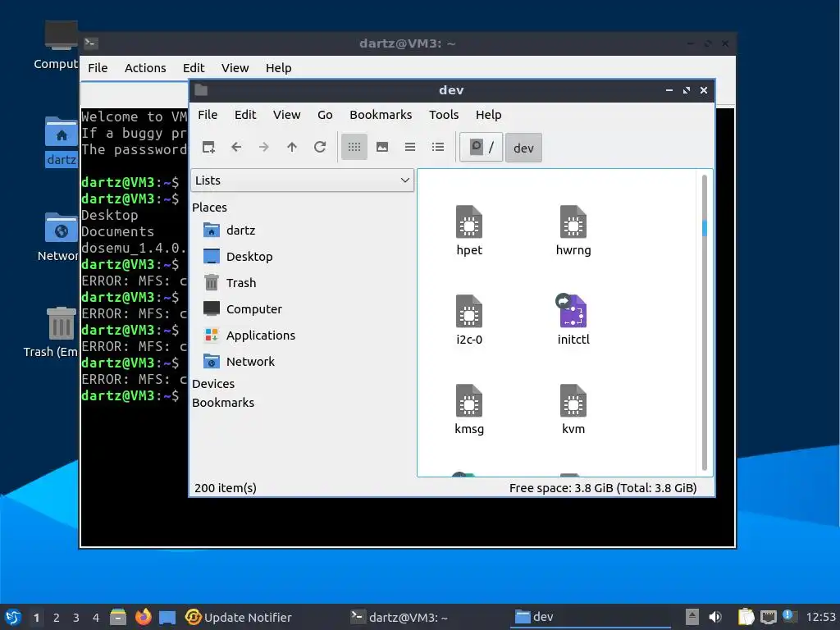
Task: Click the Places section header
Action: tap(209, 208)
